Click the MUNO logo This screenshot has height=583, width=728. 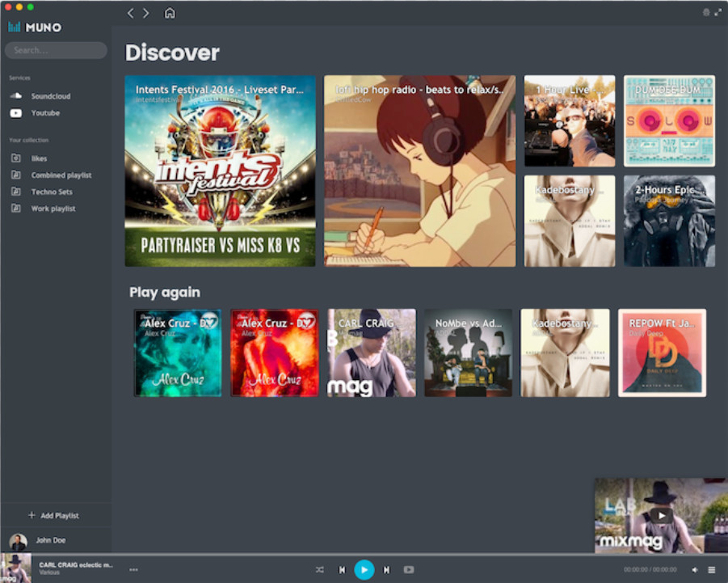(35, 27)
